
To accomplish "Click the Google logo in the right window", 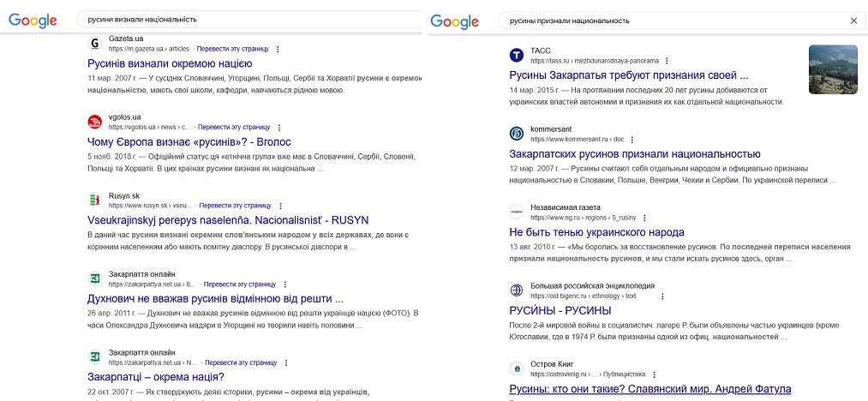I will 454,21.
